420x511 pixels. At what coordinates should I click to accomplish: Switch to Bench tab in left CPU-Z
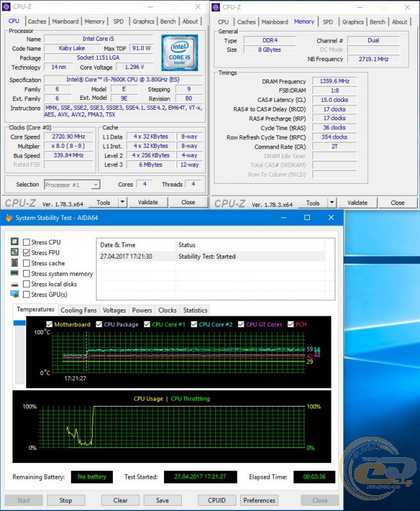[x=168, y=22]
